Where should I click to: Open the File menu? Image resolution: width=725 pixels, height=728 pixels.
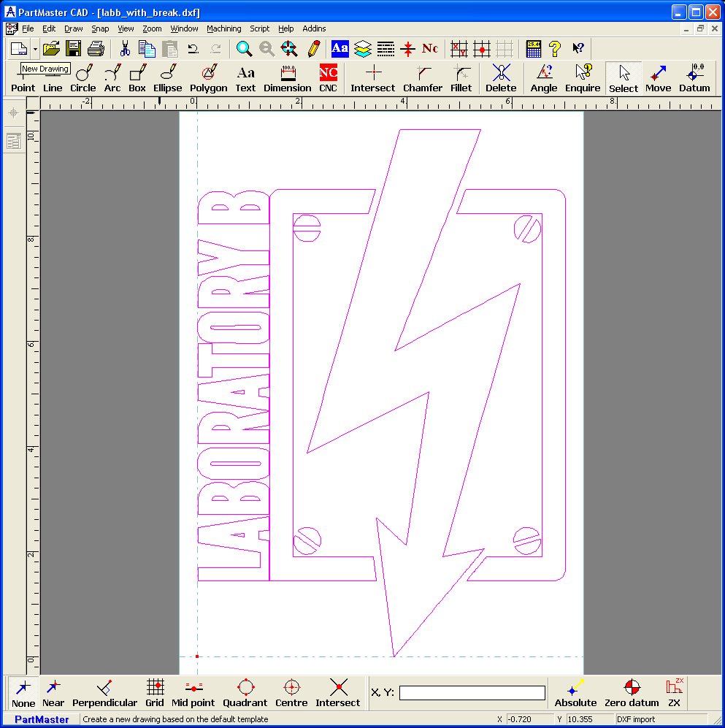tap(28, 28)
